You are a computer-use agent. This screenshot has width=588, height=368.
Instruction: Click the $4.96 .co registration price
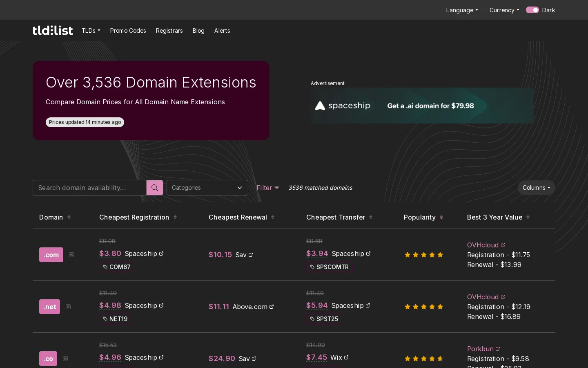[110, 357]
